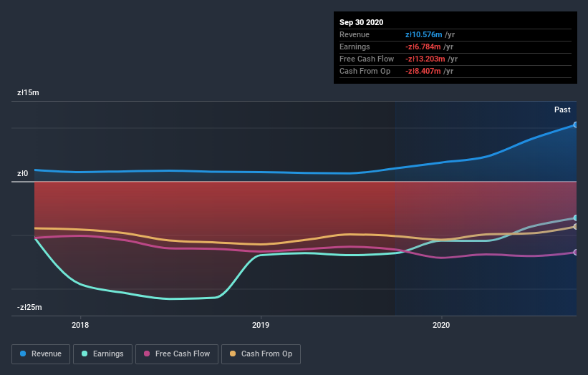Click the -zł25m y-axis label
Screen dimensions: 588x375
(x=29, y=307)
